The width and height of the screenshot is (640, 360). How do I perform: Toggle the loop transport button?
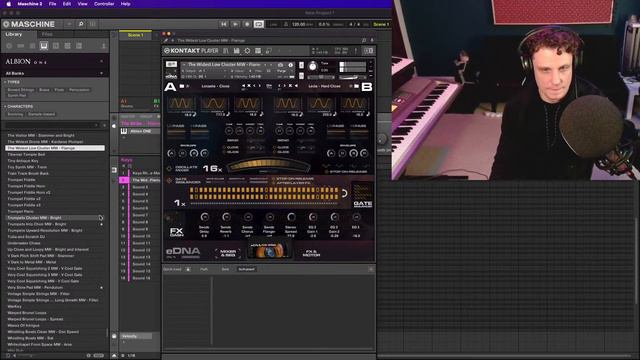click(259, 24)
